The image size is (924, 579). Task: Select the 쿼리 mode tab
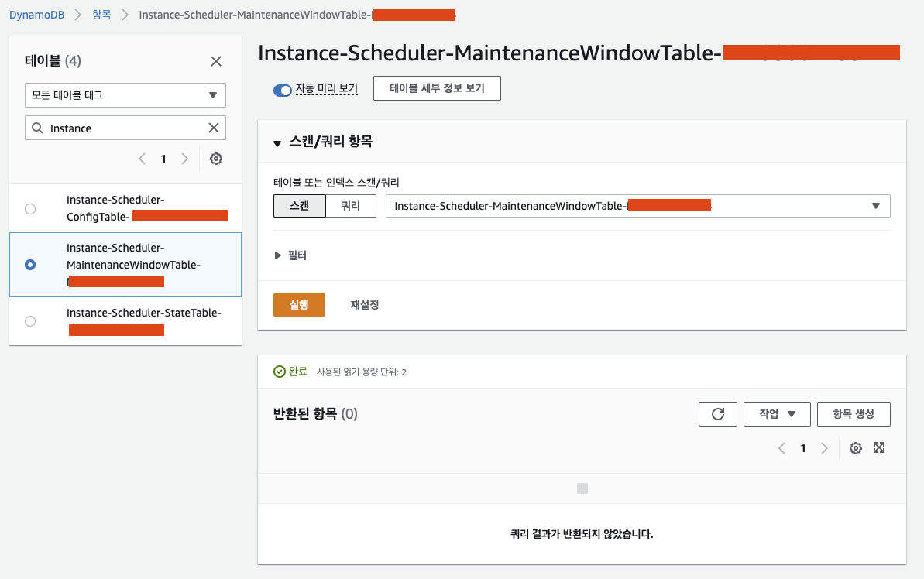pos(351,206)
